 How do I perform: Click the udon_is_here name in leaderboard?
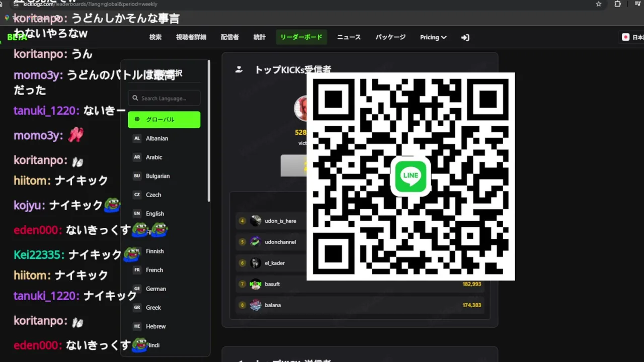280,221
